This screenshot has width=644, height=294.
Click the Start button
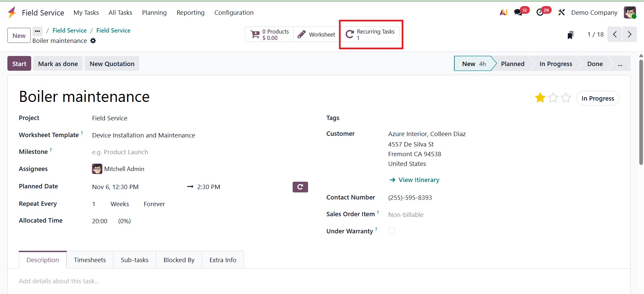(x=19, y=64)
